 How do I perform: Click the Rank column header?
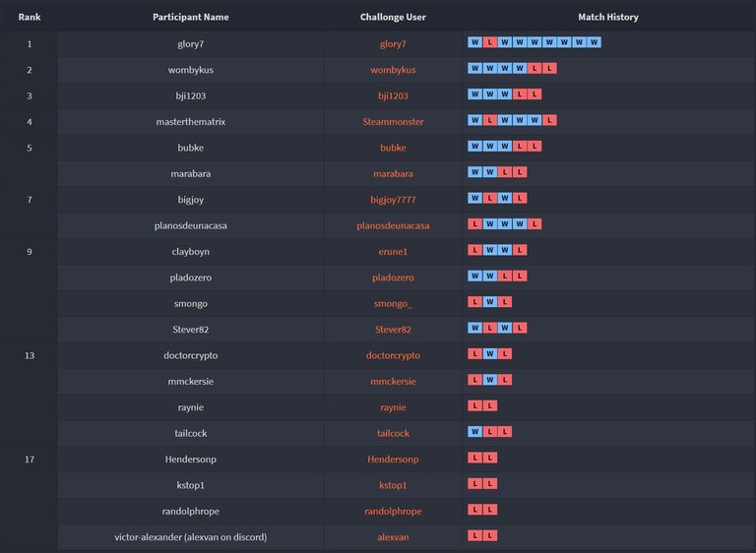coord(29,17)
